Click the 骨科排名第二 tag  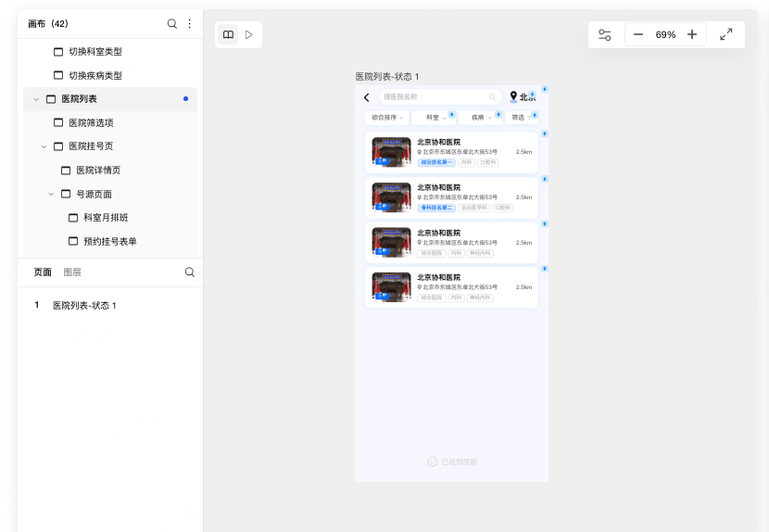[436, 208]
